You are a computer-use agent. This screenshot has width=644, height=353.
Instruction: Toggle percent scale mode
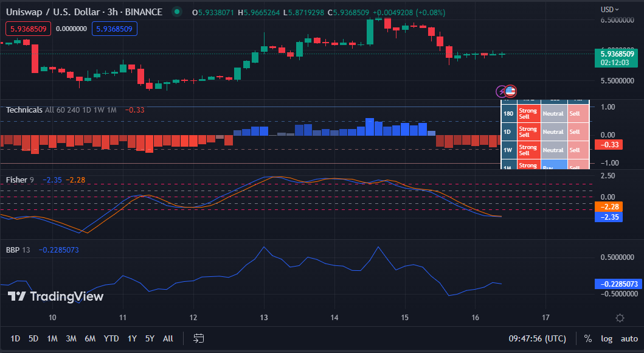[587, 338]
